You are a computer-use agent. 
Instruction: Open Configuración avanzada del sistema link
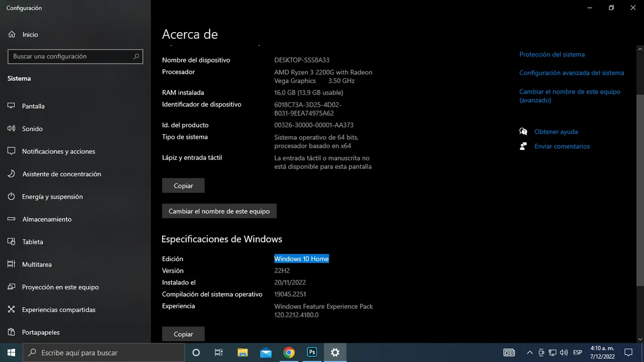click(572, 73)
